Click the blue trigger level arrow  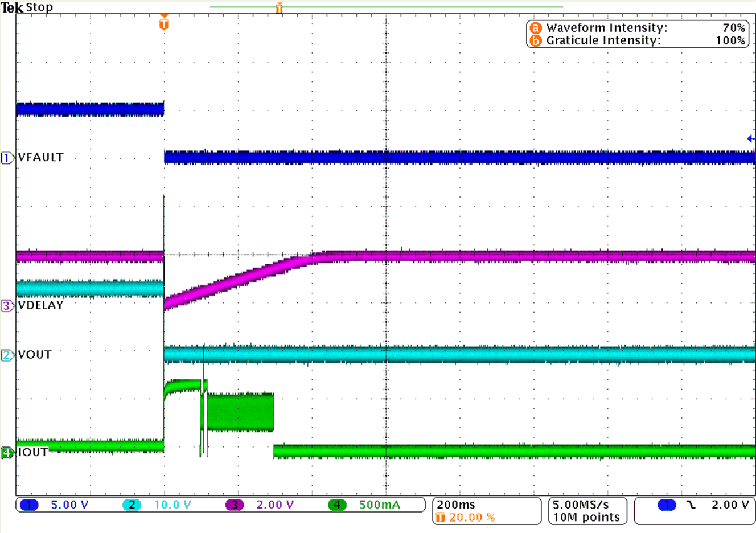(750, 138)
